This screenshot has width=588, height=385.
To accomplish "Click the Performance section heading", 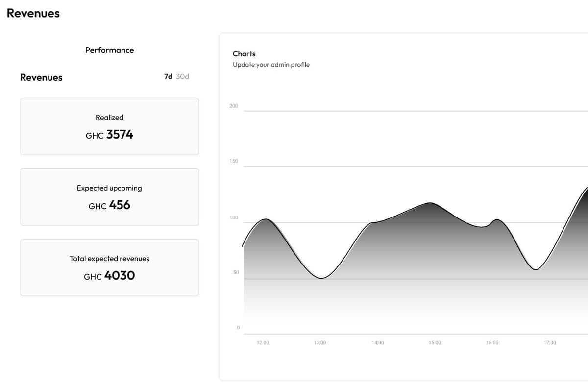I will 109,50.
